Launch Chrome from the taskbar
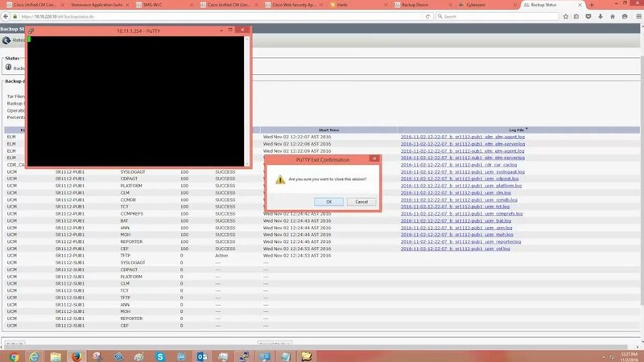This screenshot has width=644, height=362. tap(14, 356)
